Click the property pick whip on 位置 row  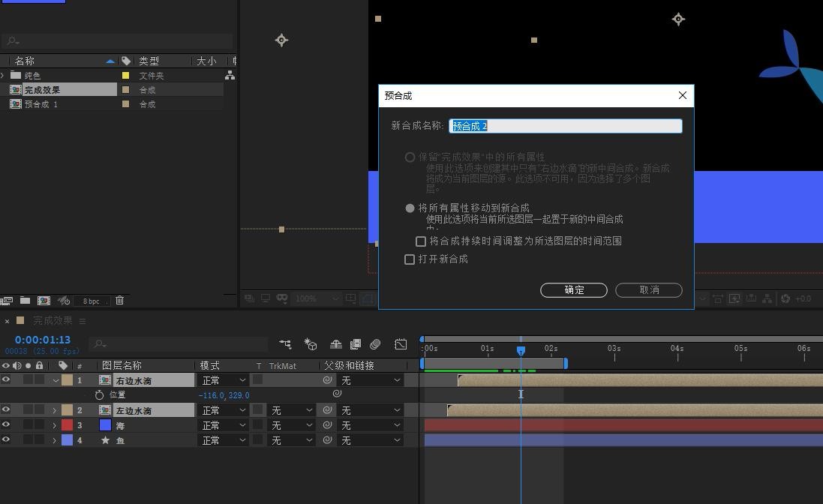338,393
